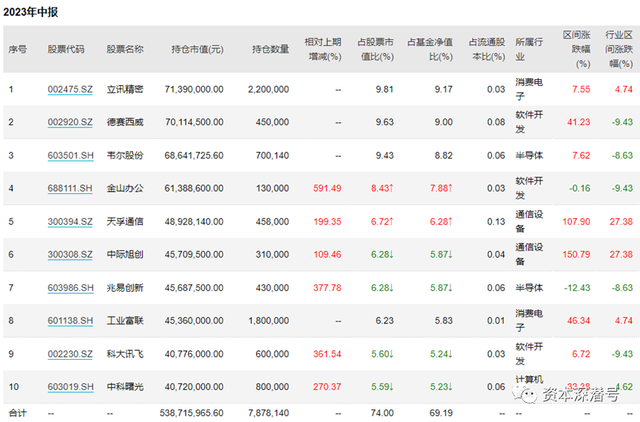This screenshot has height=422, width=640.
Task: Select stock name 科大讯飞
Action: 125,354
